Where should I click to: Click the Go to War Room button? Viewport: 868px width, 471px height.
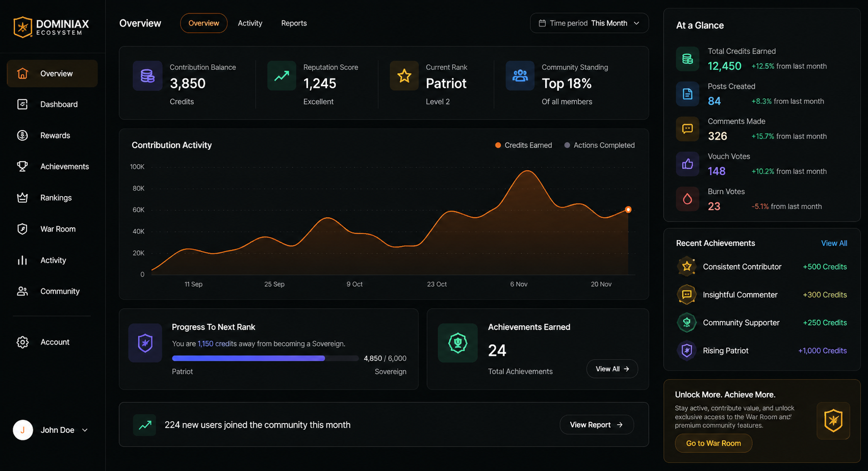coord(713,443)
